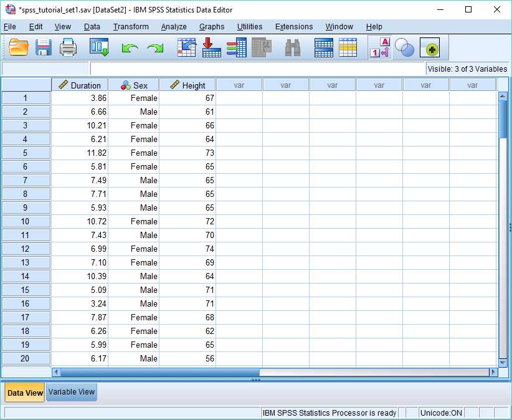Open the File menu
This screenshot has height=420, width=512.
pos(9,27)
